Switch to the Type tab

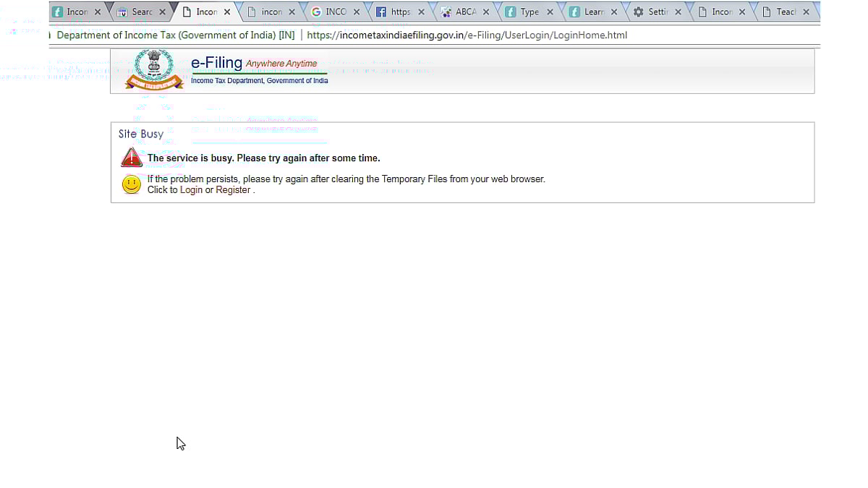(x=529, y=12)
